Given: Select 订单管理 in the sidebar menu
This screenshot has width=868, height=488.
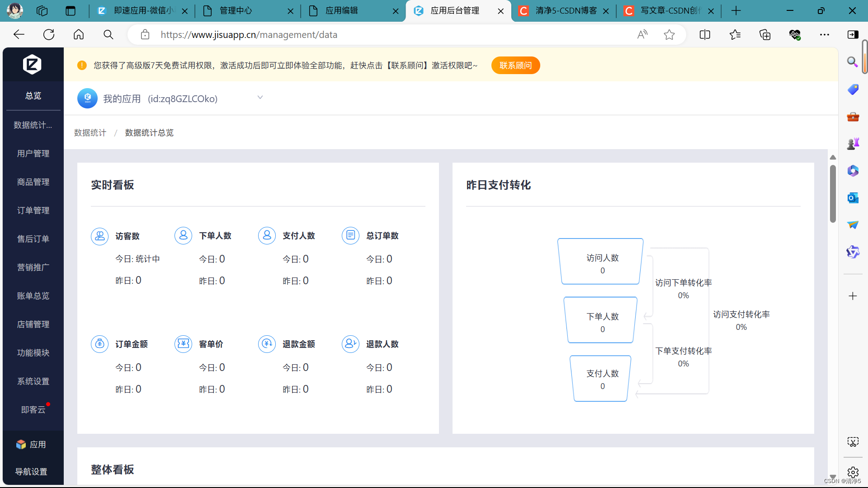Looking at the screenshot, I should pos(33,211).
